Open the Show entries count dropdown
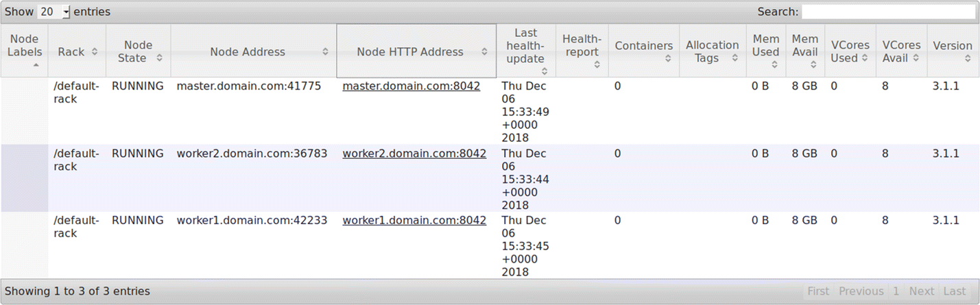980x305 pixels. (54, 12)
